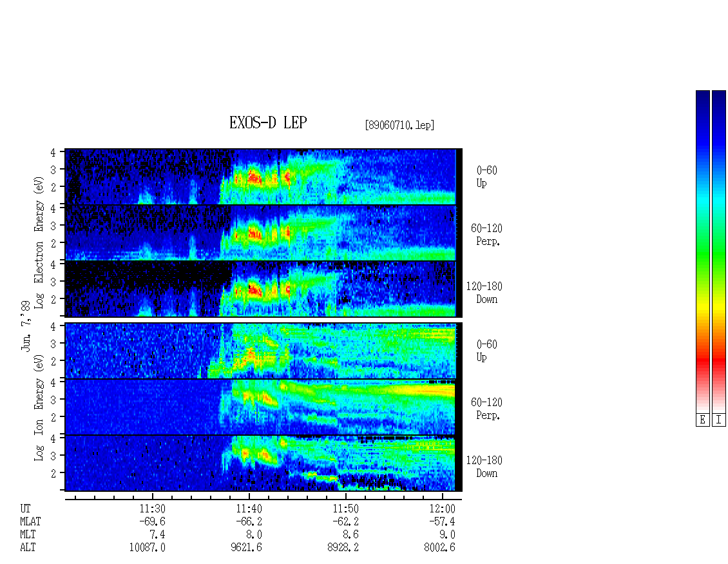Viewport: 728px width, 564px height.
Task: Click the 60-120 Perp. label beside electron panel
Action: tap(486, 235)
